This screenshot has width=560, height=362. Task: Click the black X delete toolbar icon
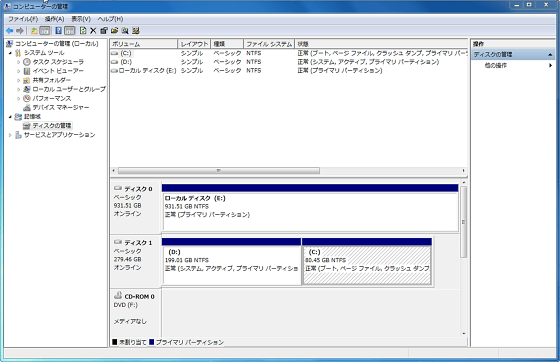[x=93, y=31]
